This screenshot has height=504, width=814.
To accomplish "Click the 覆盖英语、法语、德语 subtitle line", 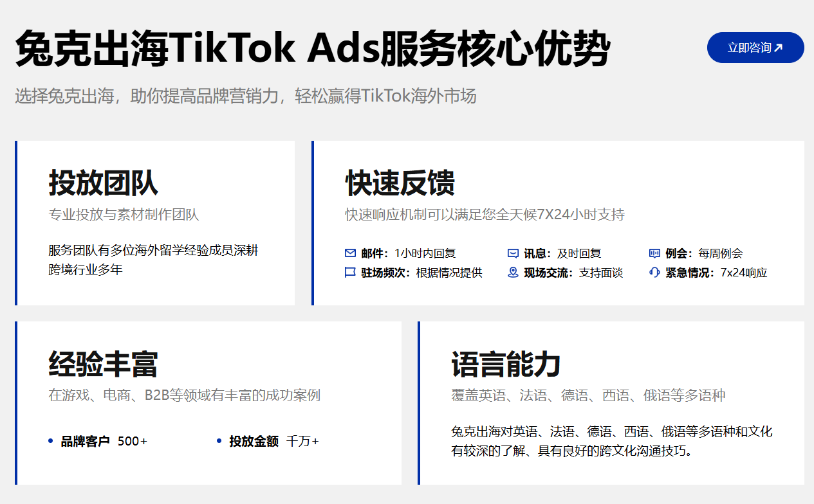I will coord(588,395).
